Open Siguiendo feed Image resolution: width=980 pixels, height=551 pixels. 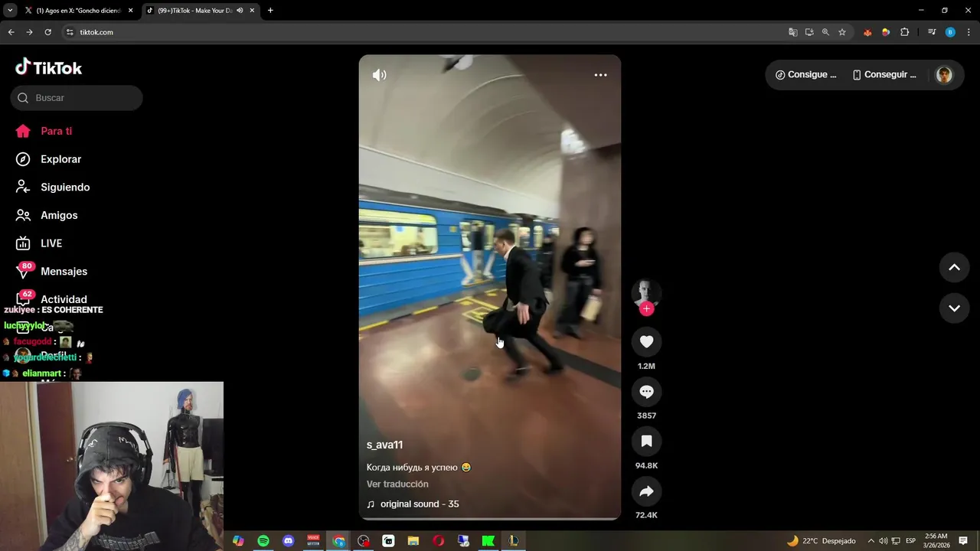(x=53, y=187)
